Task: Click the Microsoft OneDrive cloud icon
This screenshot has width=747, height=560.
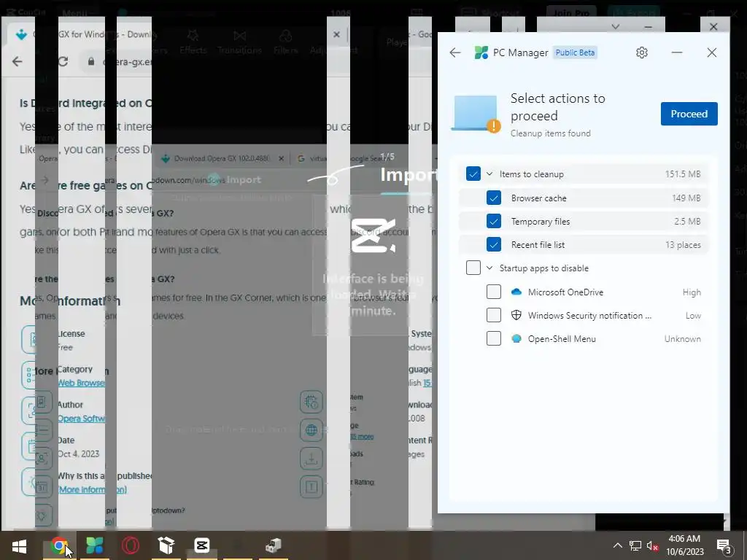Action: pyautogui.click(x=516, y=292)
